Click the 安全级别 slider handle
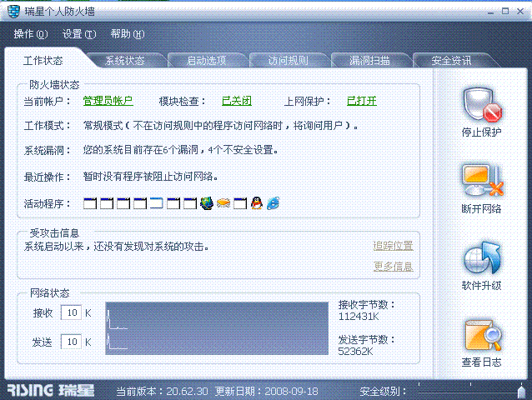This screenshot has width=532, height=400. [521, 391]
